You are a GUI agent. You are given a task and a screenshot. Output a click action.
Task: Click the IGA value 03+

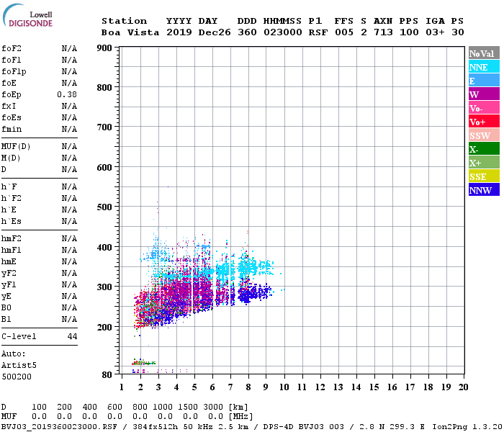pos(435,32)
